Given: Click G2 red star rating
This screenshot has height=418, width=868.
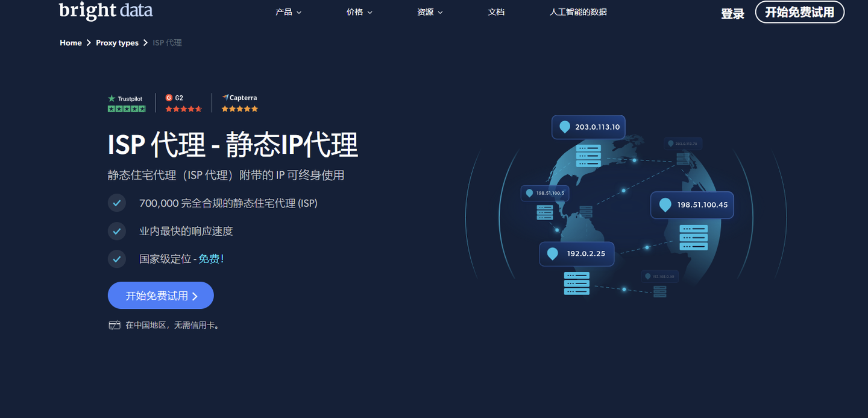Looking at the screenshot, I should 184,109.
